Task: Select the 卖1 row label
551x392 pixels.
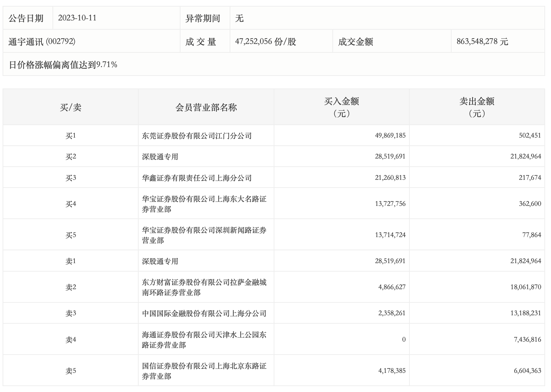Action: [x=70, y=261]
